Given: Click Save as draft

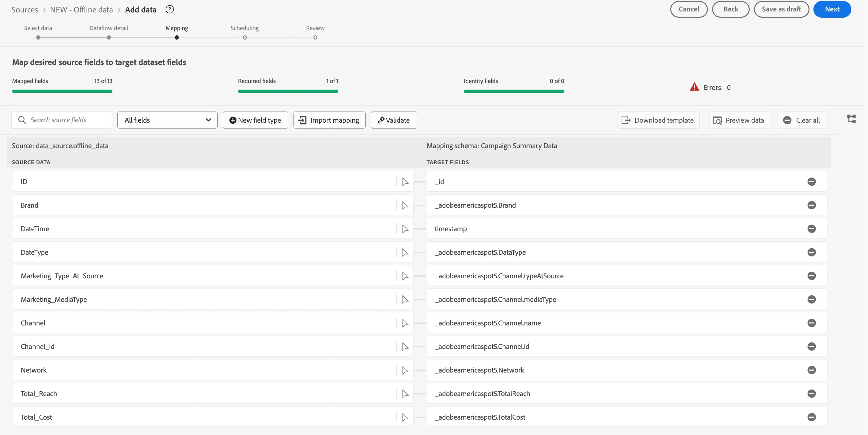Looking at the screenshot, I should pos(781,9).
